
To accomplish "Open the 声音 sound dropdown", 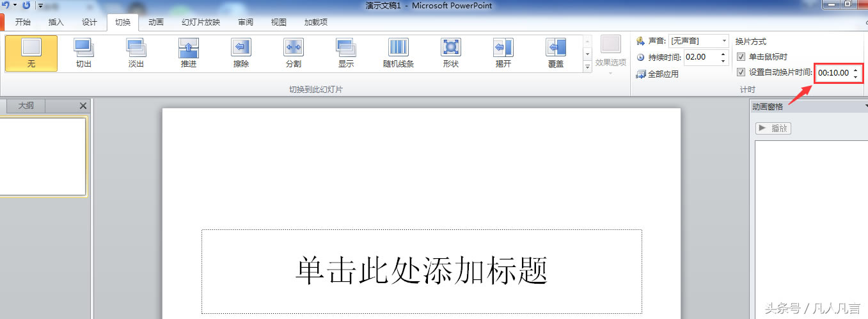I will [x=724, y=41].
